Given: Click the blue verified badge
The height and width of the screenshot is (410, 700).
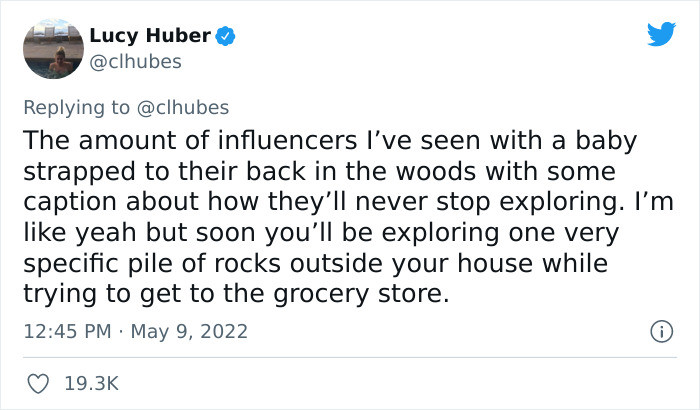Looking at the screenshot, I should tap(225, 36).
